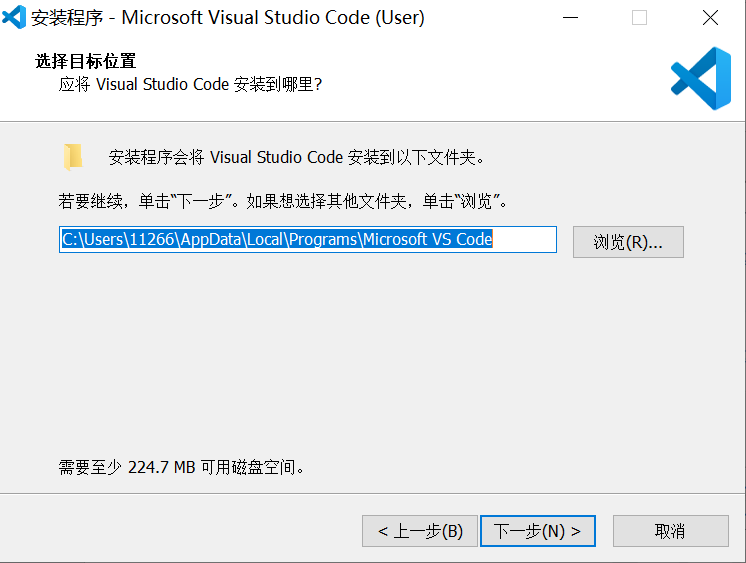
Task: Click the window title text 安装程序 - Microsoft Visual Studio Code
Action: point(228,18)
